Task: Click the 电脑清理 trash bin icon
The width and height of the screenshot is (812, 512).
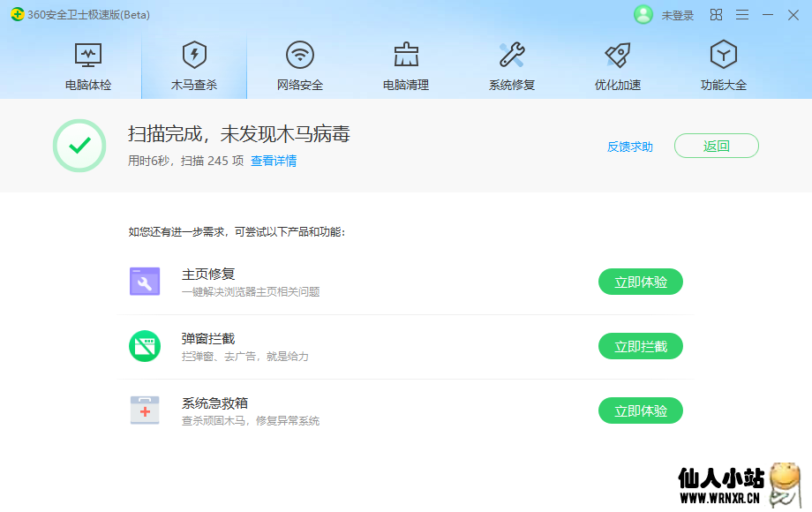Action: tap(405, 53)
